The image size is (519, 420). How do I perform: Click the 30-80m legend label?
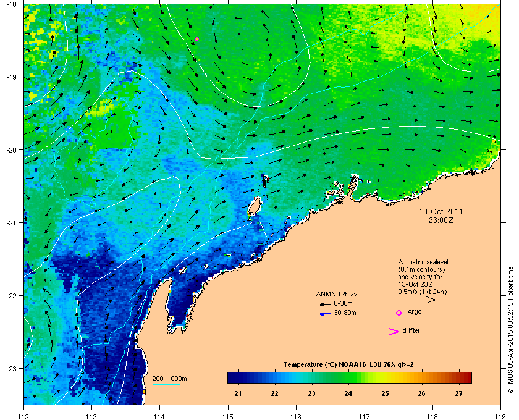click(x=345, y=313)
